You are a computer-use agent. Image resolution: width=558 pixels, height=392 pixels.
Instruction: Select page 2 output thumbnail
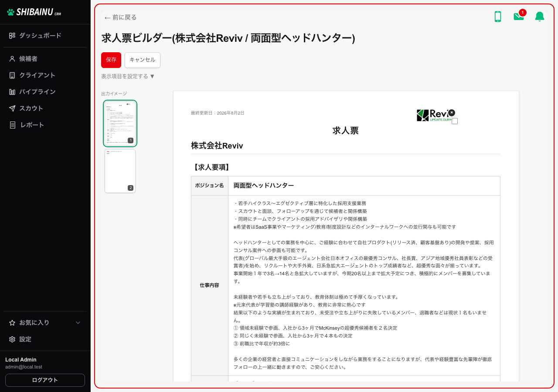point(120,171)
